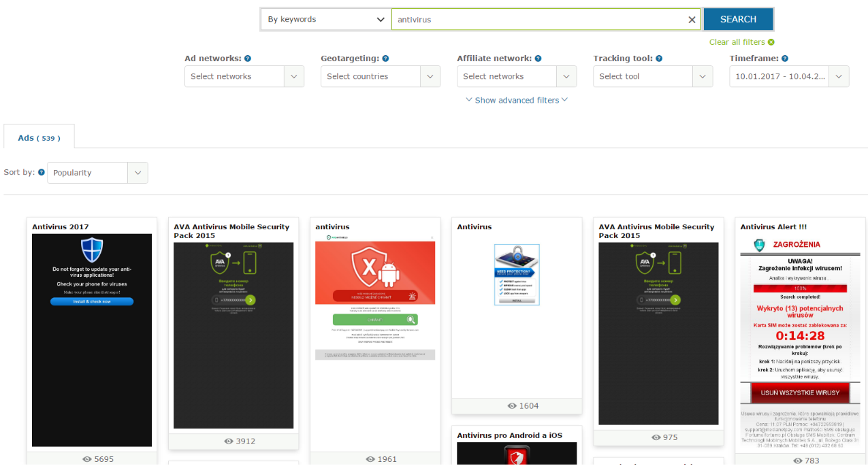
Task: Open the small lock phone Antivirus ad preview
Action: 517,275
